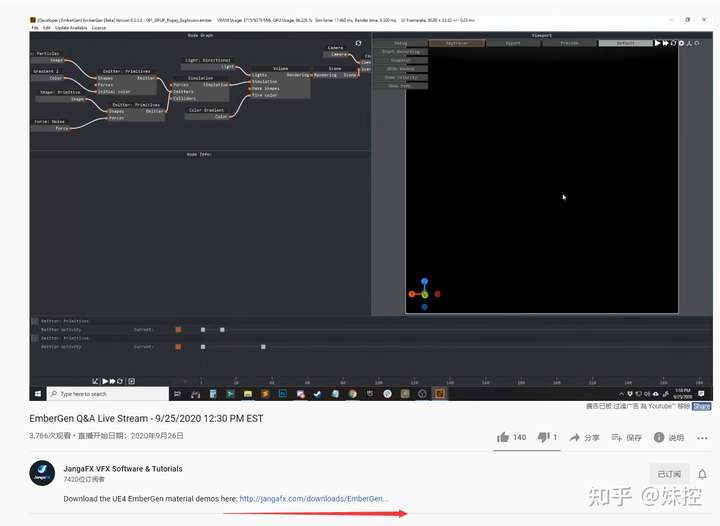Expand the system tray hidden icons chevron
Screen dimensions: 720x526
pos(621,394)
